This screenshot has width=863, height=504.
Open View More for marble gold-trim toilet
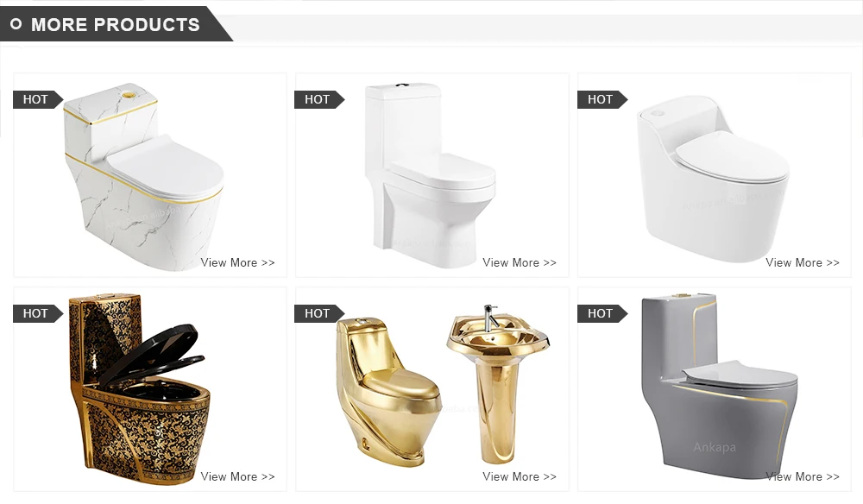(237, 262)
